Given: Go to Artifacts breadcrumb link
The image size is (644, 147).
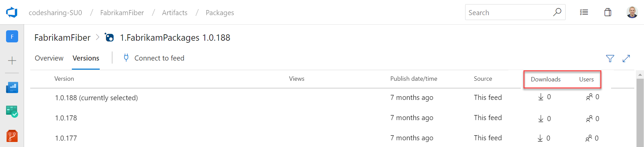Looking at the screenshot, I should coord(175,13).
